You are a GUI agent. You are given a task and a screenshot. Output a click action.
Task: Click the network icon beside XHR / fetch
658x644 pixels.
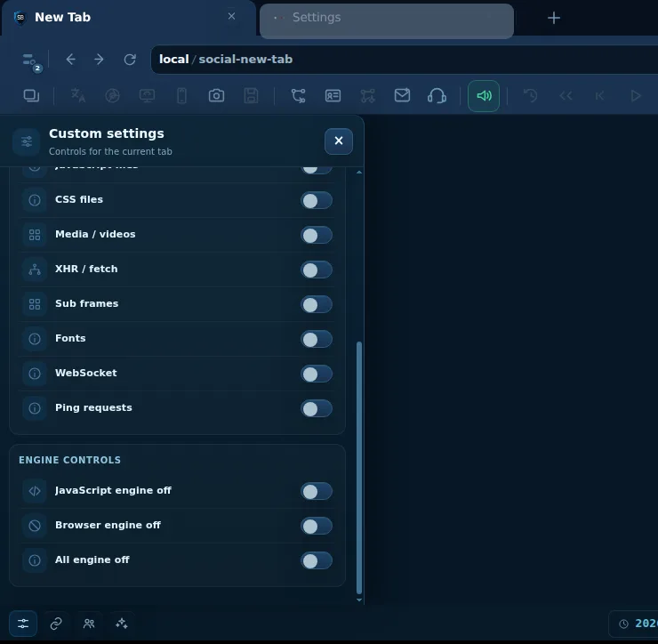tap(35, 270)
